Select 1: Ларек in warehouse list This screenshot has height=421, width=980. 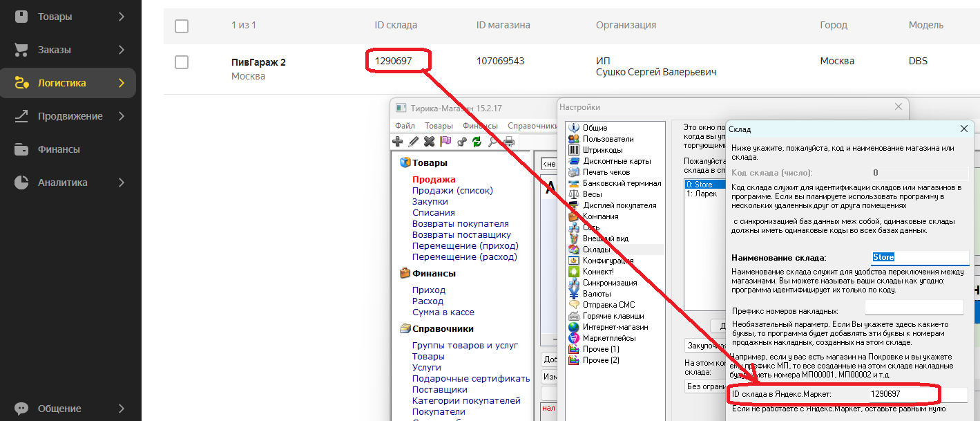click(x=702, y=194)
